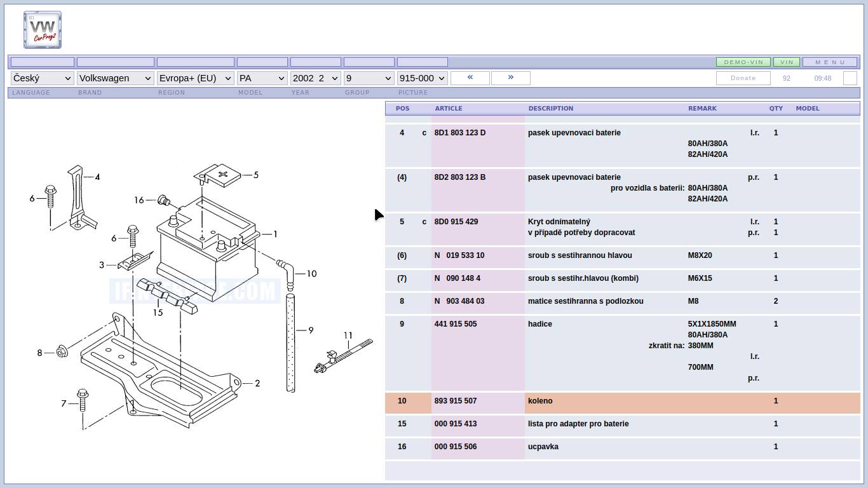Click the VW CarProg2 logo icon
868x488 pixels.
pyautogui.click(x=43, y=30)
